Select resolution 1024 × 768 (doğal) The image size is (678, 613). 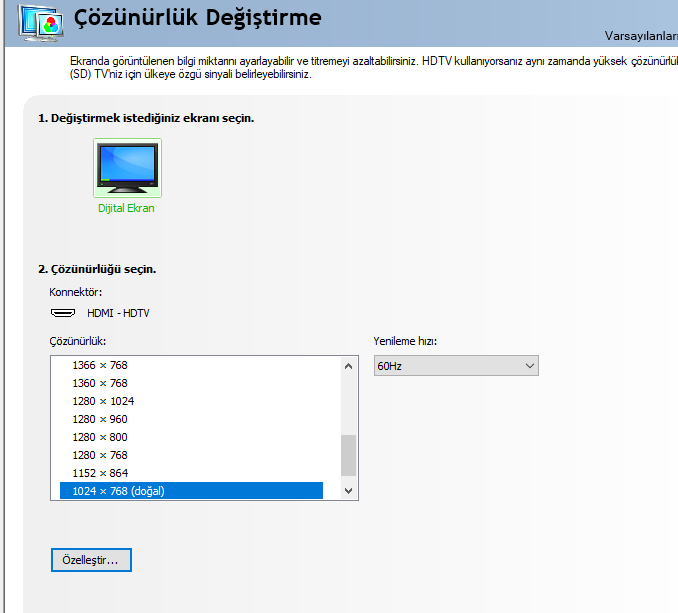(191, 491)
